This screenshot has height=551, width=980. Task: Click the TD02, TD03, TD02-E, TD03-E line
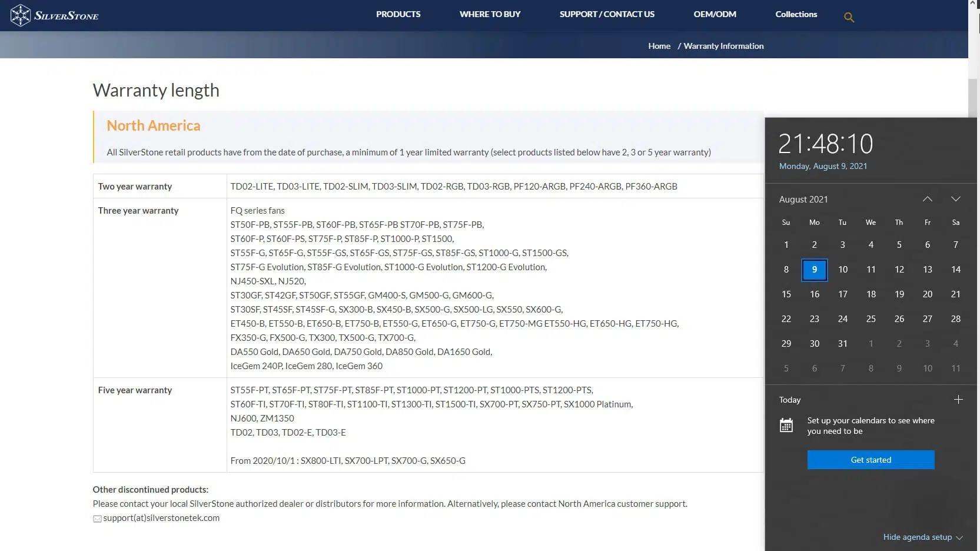[288, 433]
